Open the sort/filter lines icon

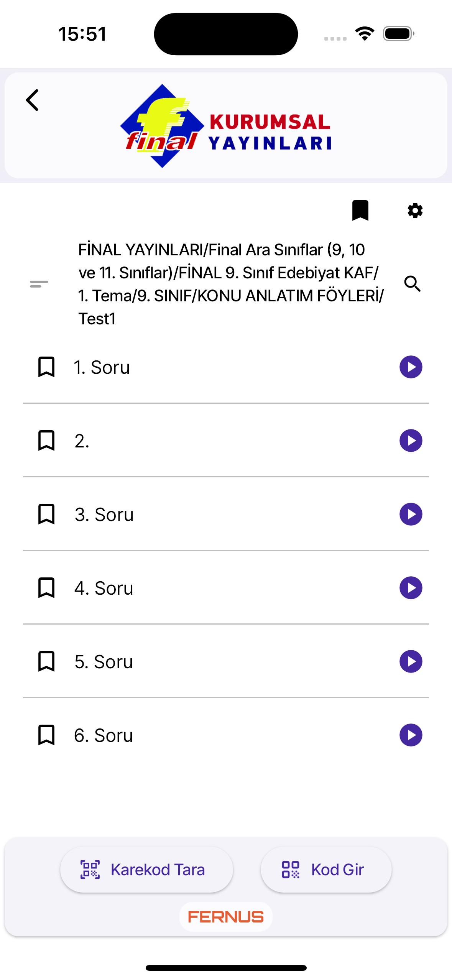tap(39, 284)
